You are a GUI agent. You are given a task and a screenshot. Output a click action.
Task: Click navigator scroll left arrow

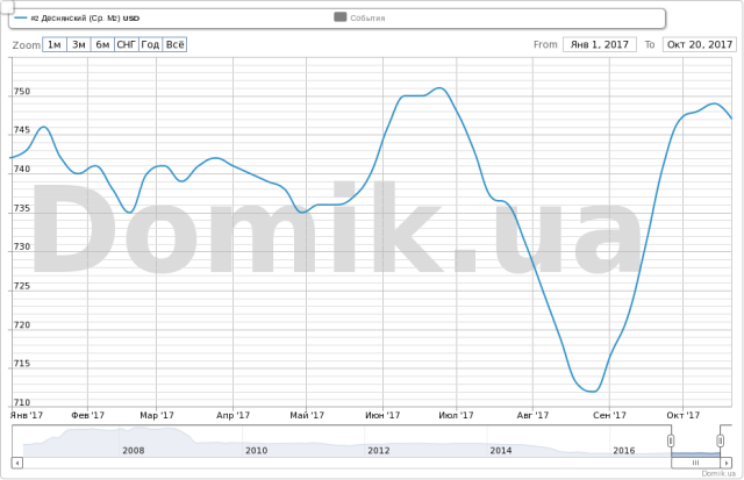17,462
